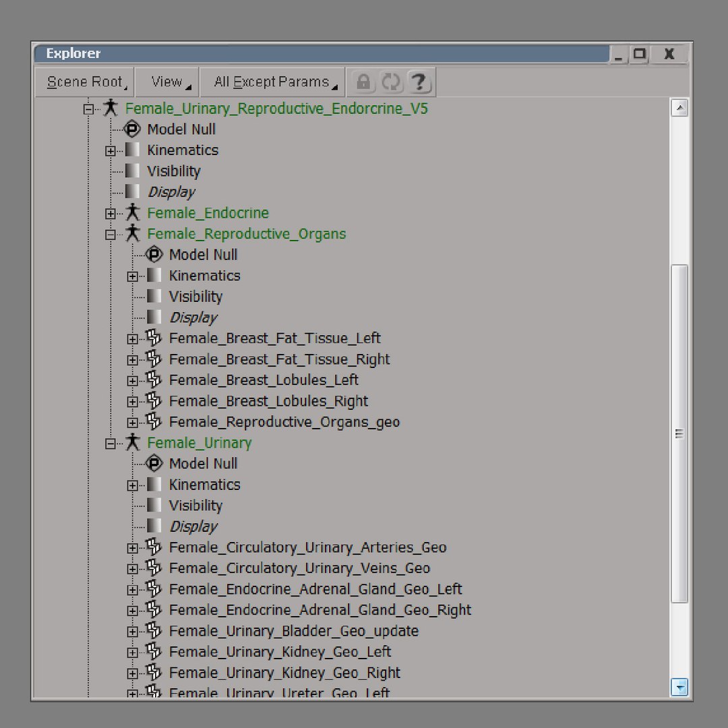Image resolution: width=728 pixels, height=728 pixels.
Task: Select Female_Endocrine_Adrenal_Gland_Geo_Right object
Action: coord(320,610)
